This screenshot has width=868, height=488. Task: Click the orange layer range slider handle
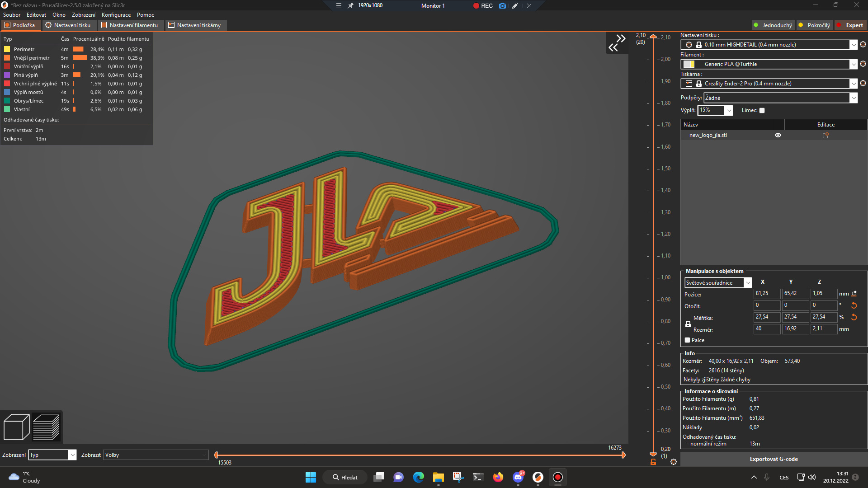coord(653,37)
